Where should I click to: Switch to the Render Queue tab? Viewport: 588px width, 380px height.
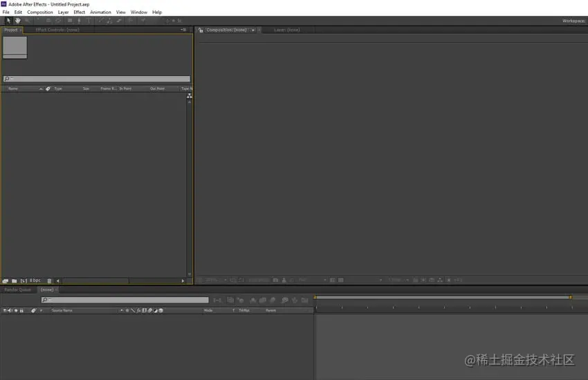coord(17,289)
